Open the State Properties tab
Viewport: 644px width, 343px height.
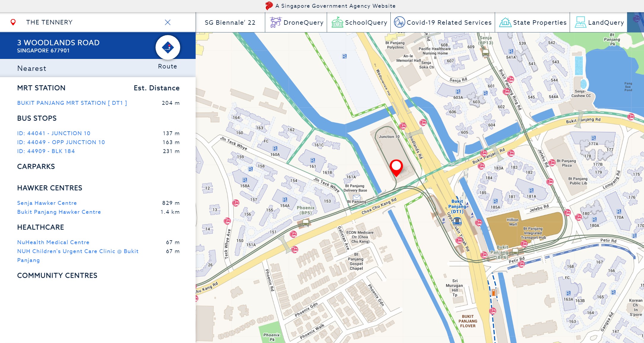click(533, 22)
